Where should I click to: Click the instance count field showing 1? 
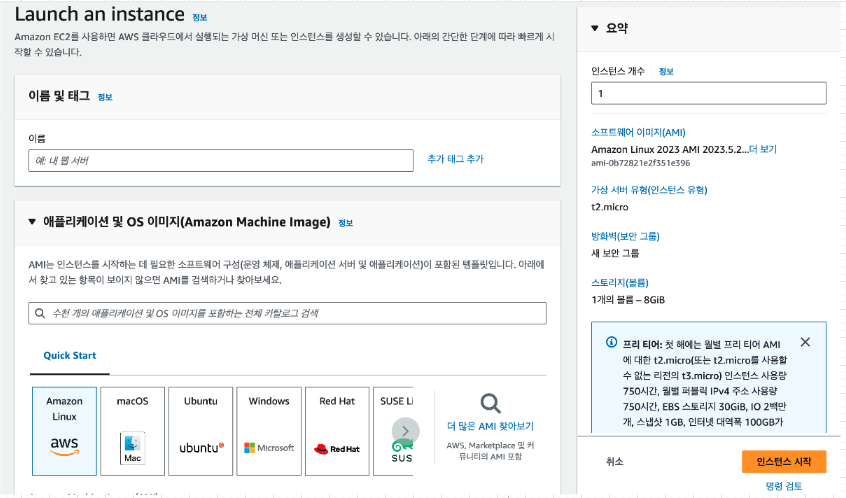(708, 93)
